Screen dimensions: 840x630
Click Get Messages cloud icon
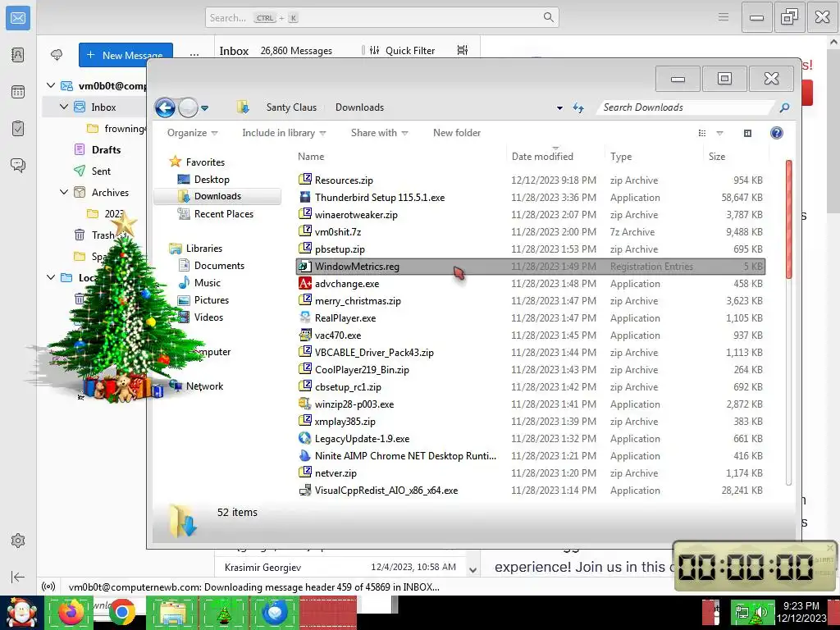[57, 55]
